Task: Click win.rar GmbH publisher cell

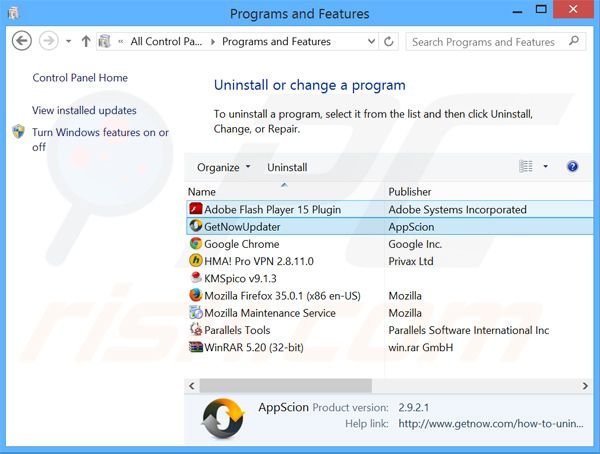Action: (421, 347)
